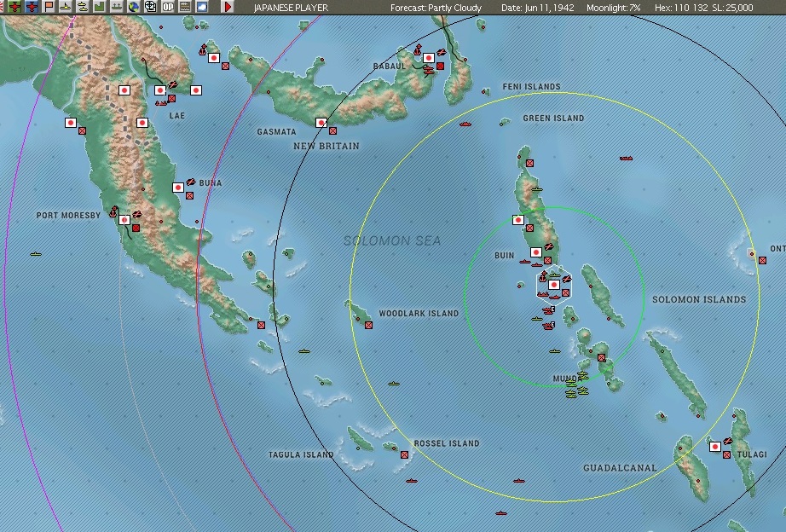Click the anchor icon inside the highlighted hex
The width and height of the screenshot is (786, 532).
[x=542, y=276]
